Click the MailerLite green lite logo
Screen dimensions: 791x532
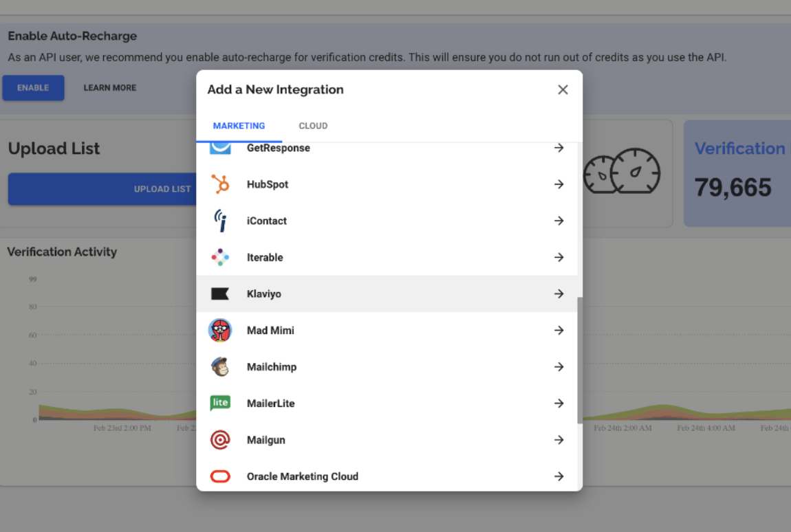point(220,403)
